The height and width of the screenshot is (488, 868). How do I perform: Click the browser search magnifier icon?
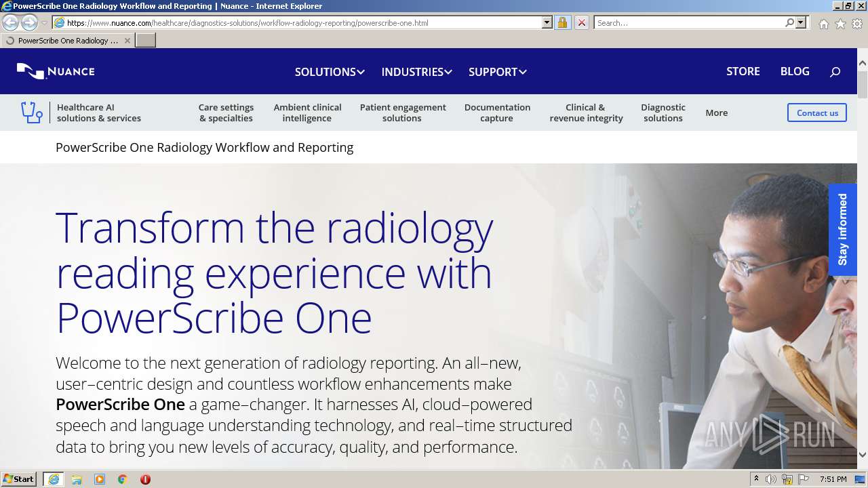click(x=789, y=22)
